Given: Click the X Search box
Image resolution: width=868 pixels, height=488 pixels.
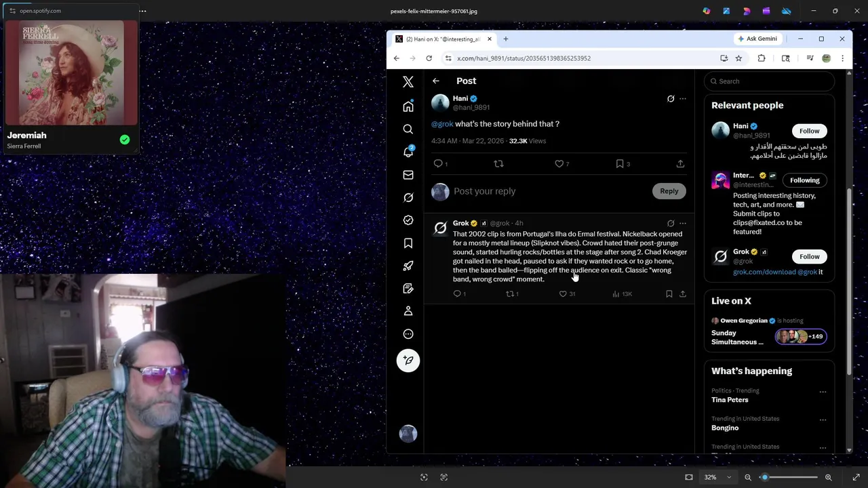Looking at the screenshot, I should coord(769,81).
